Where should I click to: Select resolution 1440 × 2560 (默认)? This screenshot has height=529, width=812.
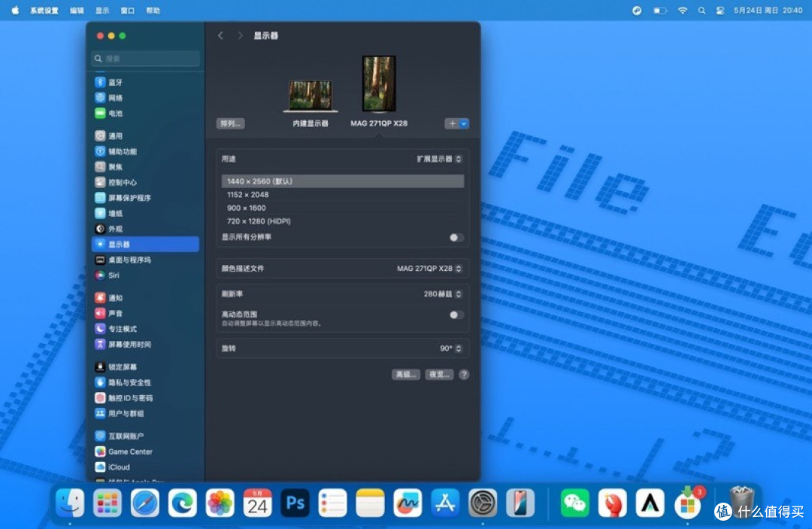pyautogui.click(x=343, y=181)
